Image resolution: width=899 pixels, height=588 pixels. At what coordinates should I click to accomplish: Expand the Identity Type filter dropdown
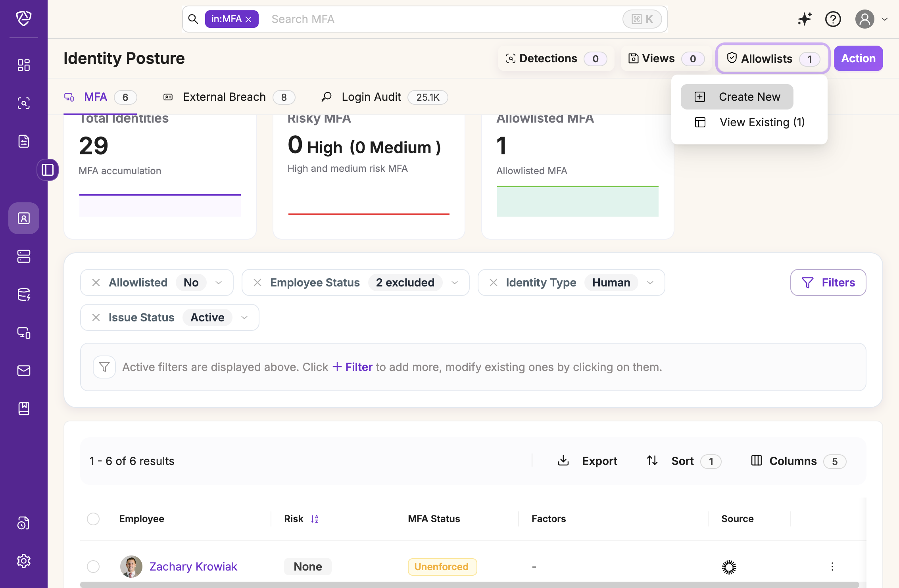click(x=650, y=282)
